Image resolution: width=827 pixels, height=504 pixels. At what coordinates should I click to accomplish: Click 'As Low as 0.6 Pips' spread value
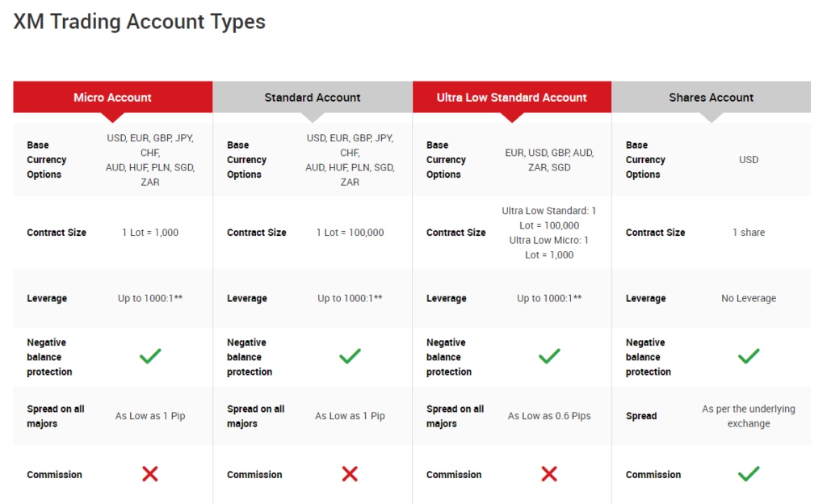tap(549, 416)
